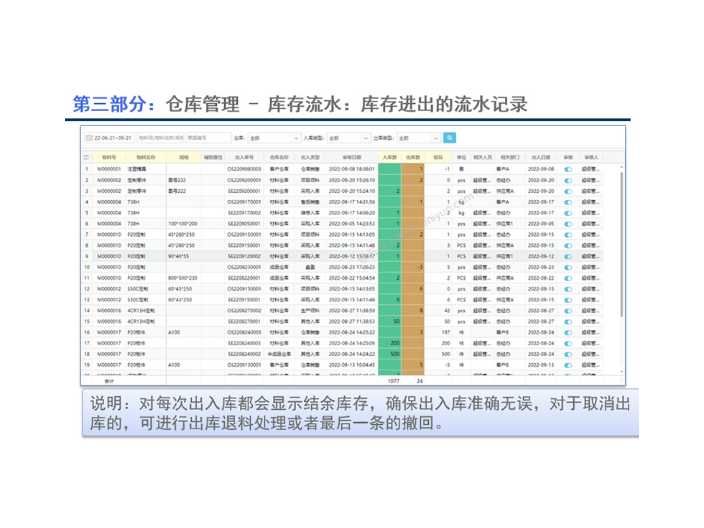Click the 单据编号 document number field
The height and width of the screenshot is (528, 704).
208,138
